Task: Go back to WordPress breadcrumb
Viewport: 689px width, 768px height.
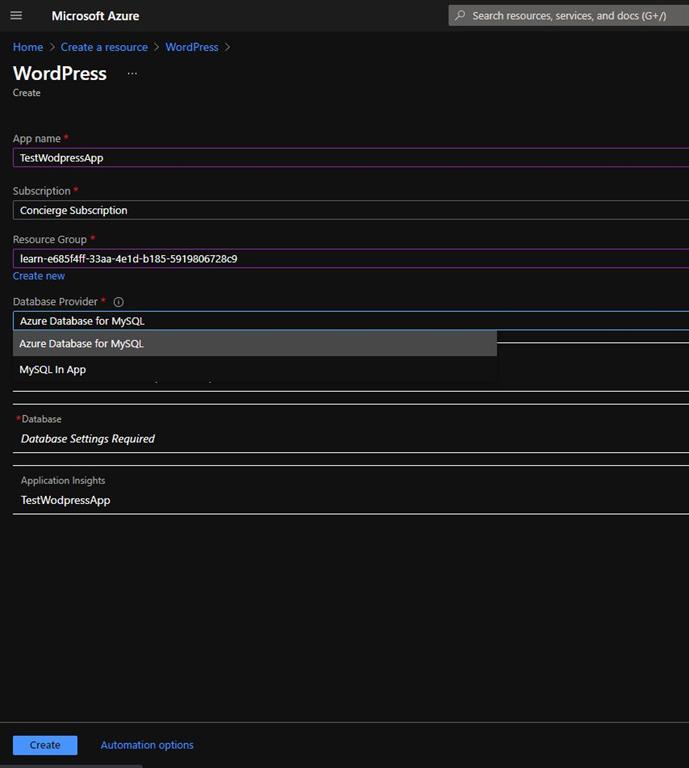Action: click(x=191, y=47)
